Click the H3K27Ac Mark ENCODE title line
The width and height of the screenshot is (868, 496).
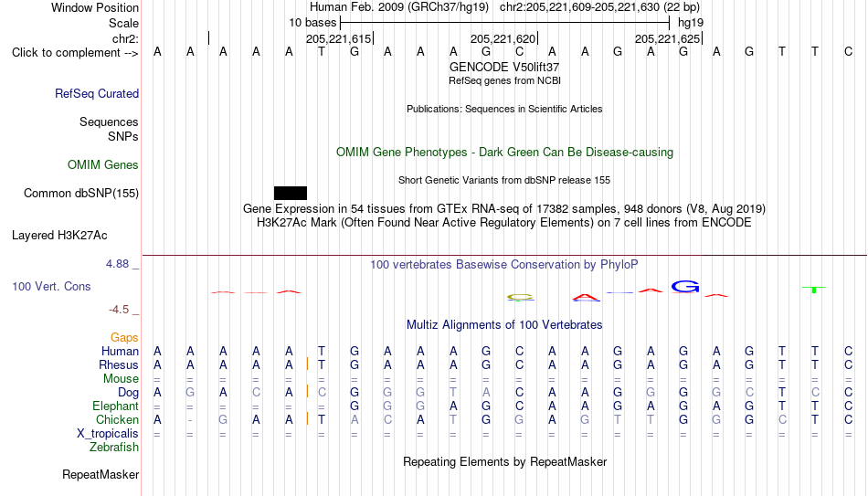pyautogui.click(x=504, y=223)
